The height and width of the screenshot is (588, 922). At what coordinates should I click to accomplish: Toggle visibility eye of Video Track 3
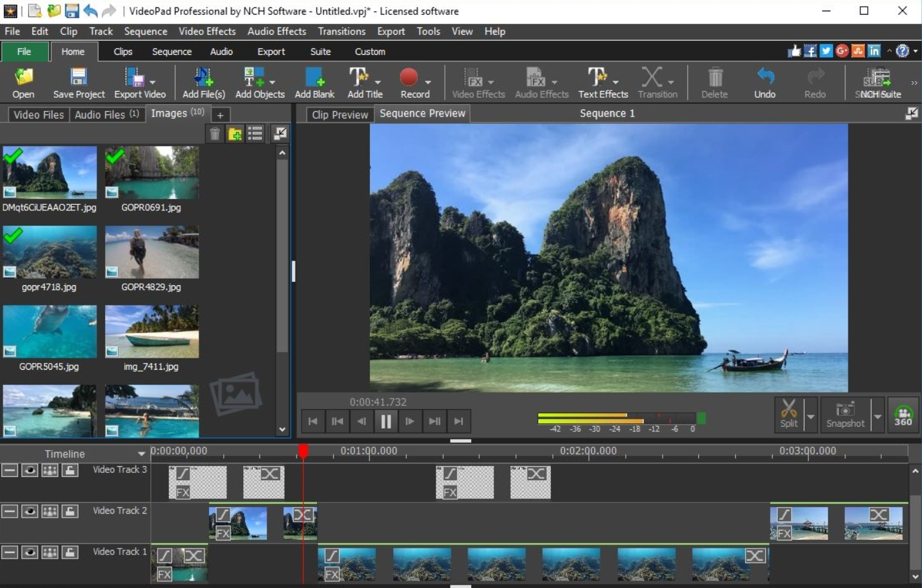(29, 470)
